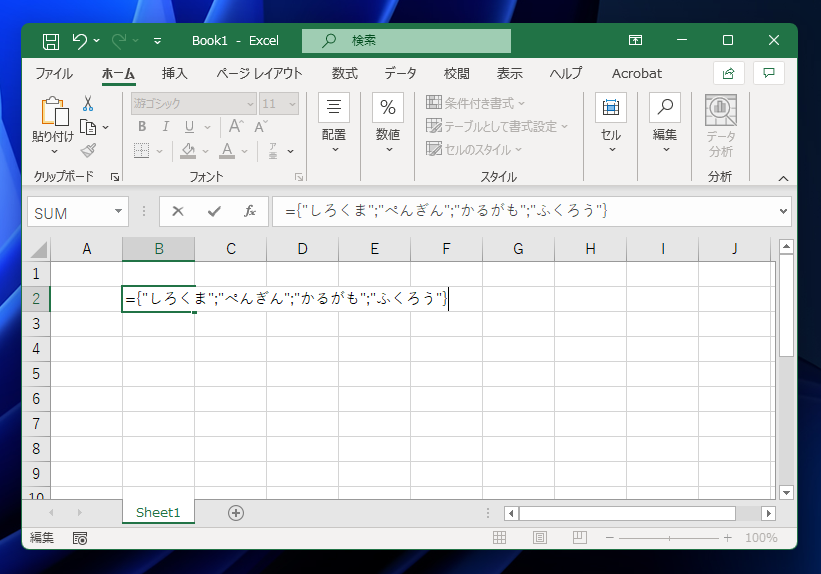Viewport: 821px width, 574px height.
Task: Open the ページ レイアウト tab
Action: [259, 73]
